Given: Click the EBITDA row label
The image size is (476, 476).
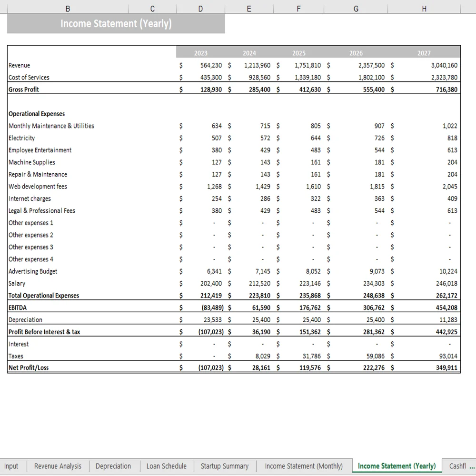Looking at the screenshot, I should [x=18, y=307].
